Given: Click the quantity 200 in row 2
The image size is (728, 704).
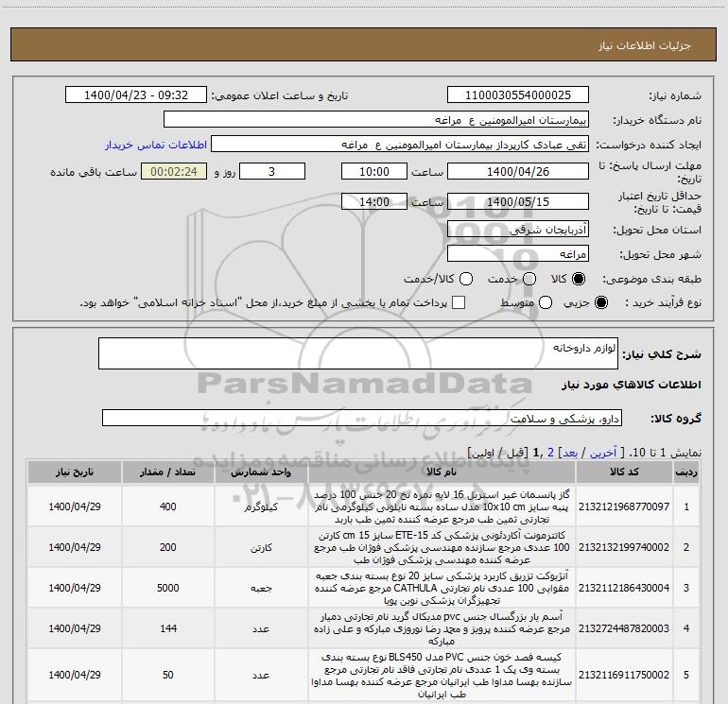Looking at the screenshot, I should point(167,547).
